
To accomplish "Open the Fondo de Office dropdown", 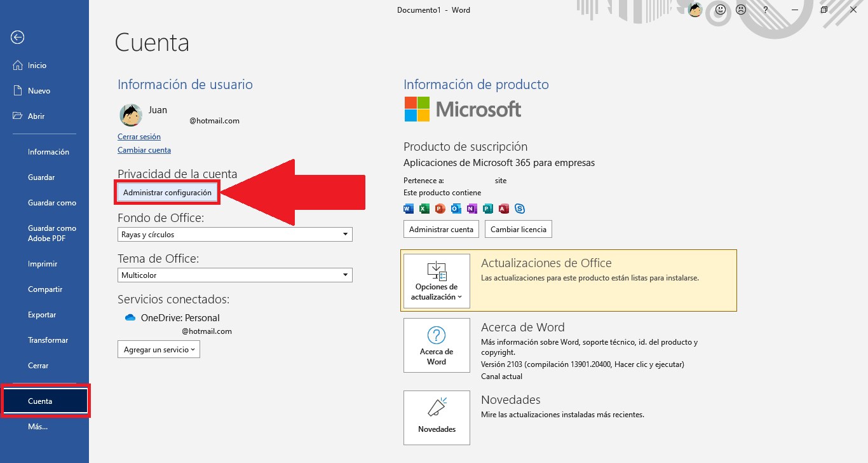I will (235, 235).
